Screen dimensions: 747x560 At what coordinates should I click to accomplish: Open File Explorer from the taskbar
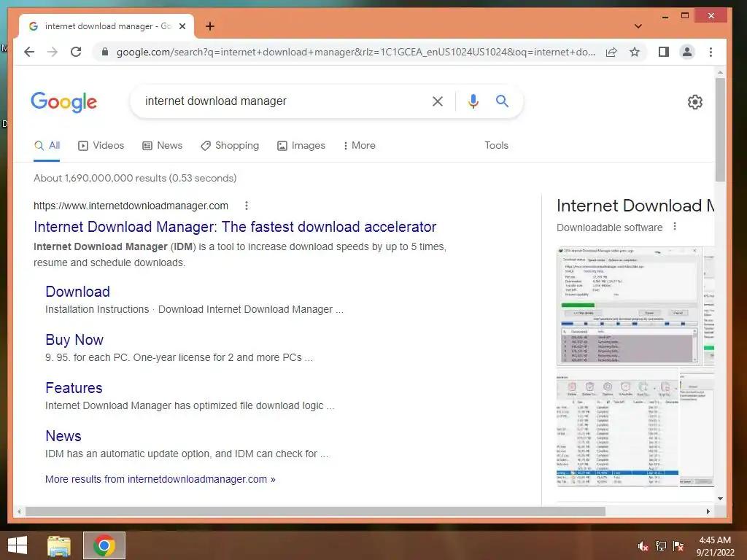click(x=59, y=545)
